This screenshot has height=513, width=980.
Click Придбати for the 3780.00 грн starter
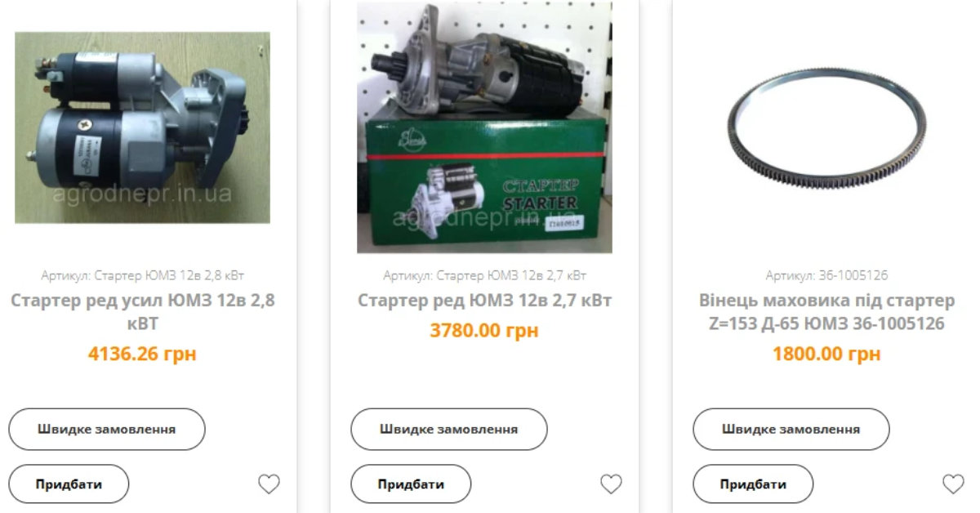[412, 484]
